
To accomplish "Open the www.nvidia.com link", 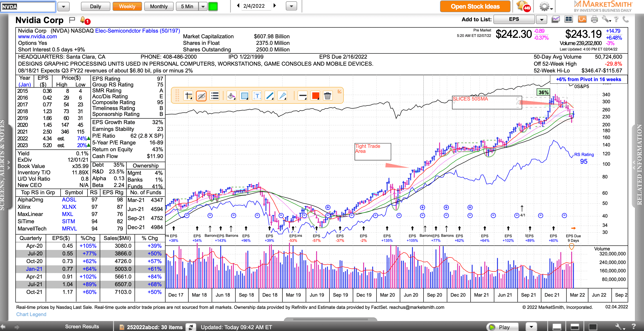I will (38, 36).
